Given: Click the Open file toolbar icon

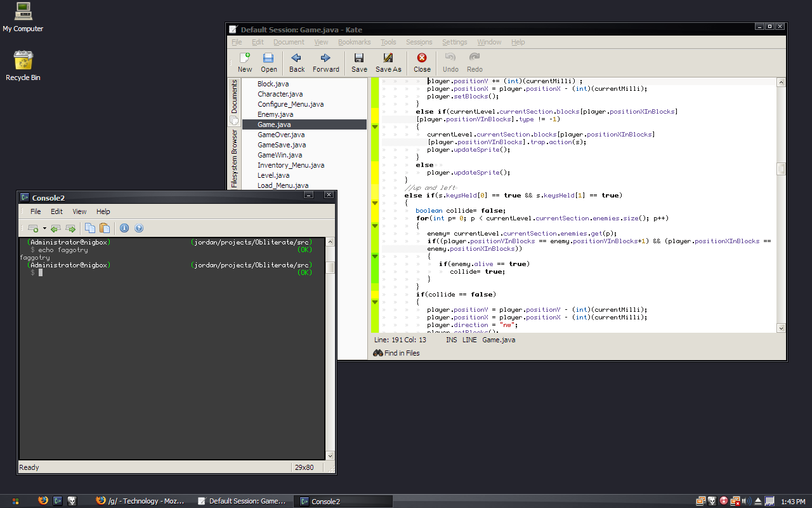Looking at the screenshot, I should pyautogui.click(x=269, y=62).
